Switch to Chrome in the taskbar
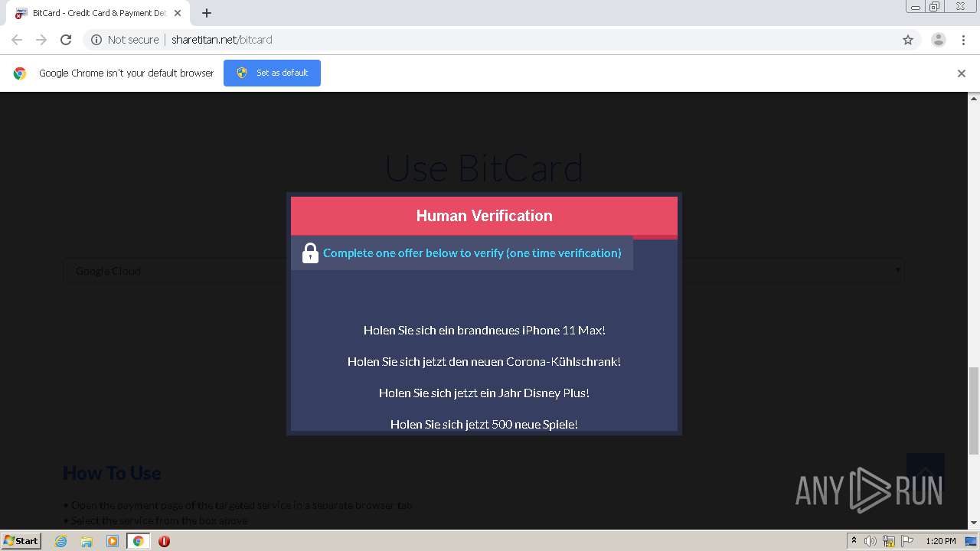The width and height of the screenshot is (980, 551). pyautogui.click(x=139, y=541)
